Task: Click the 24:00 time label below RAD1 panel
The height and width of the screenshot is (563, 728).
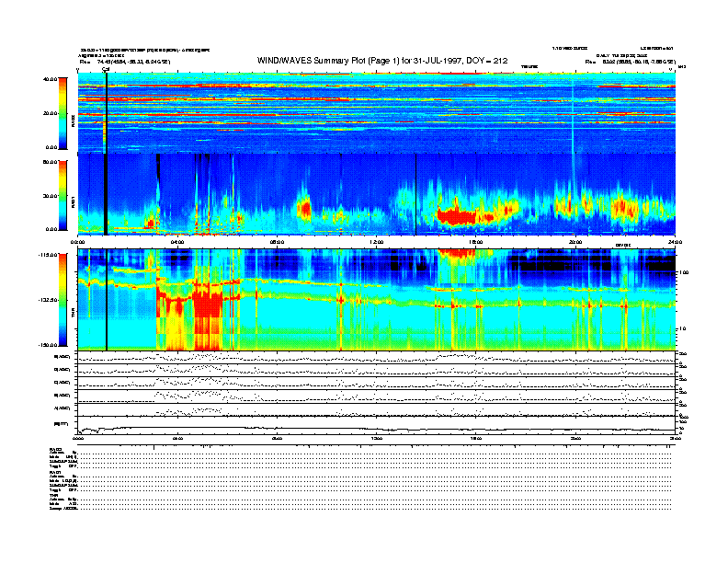Action: (x=675, y=242)
